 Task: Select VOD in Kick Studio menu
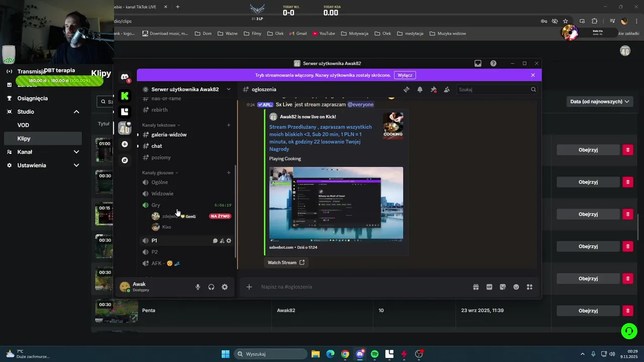point(23,125)
